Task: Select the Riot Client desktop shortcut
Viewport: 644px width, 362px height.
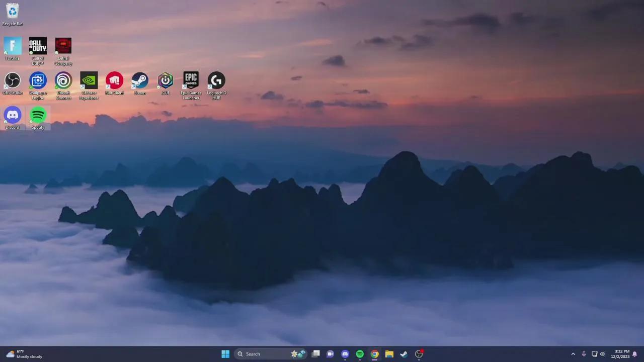Action: coord(114,83)
